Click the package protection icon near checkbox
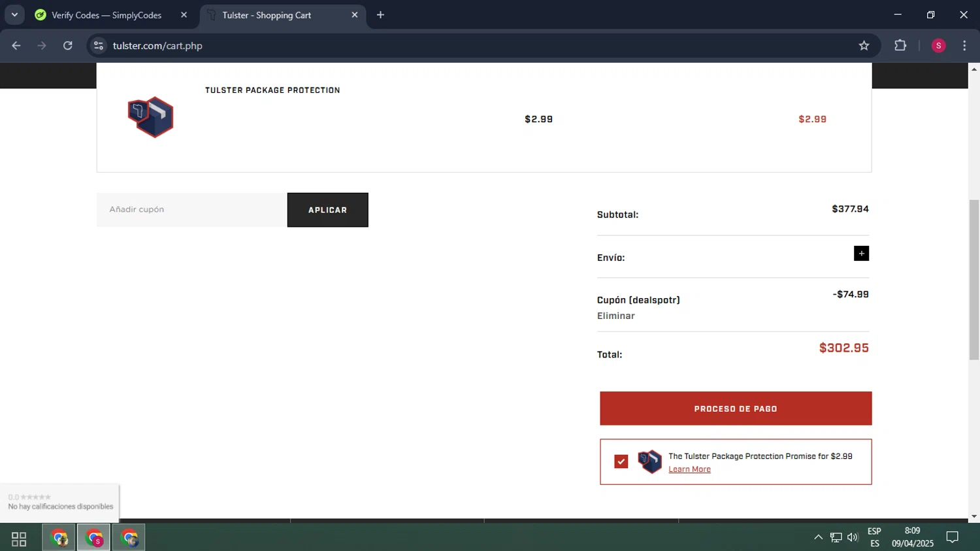Image resolution: width=980 pixels, height=551 pixels. pyautogui.click(x=649, y=462)
